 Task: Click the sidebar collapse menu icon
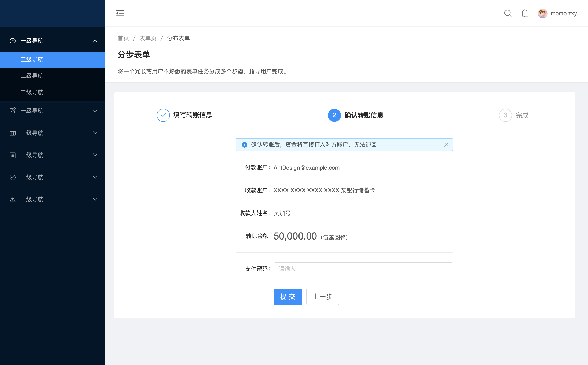pyautogui.click(x=120, y=13)
